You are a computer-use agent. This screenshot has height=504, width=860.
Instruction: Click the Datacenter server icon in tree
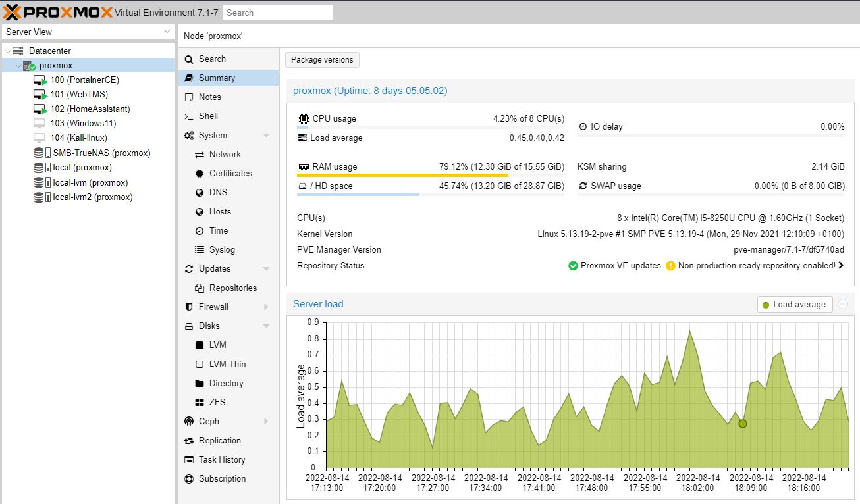pyautogui.click(x=18, y=51)
